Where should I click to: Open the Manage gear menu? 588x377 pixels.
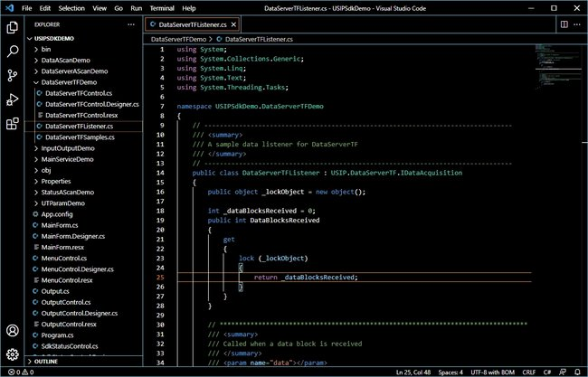point(13,354)
